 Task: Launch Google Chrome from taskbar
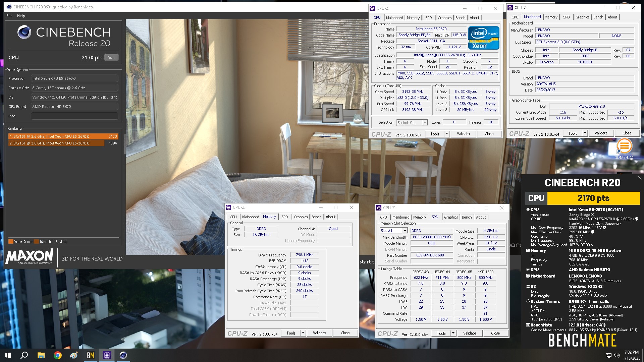click(57, 355)
